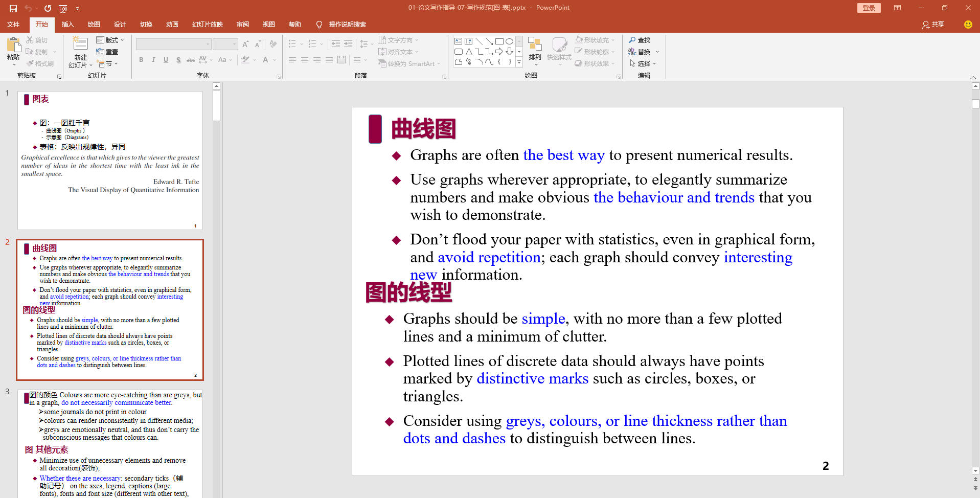The width and height of the screenshot is (980, 498).
Task: Click the Tell Me search box (操作说明搜索)
Action: coord(347,25)
